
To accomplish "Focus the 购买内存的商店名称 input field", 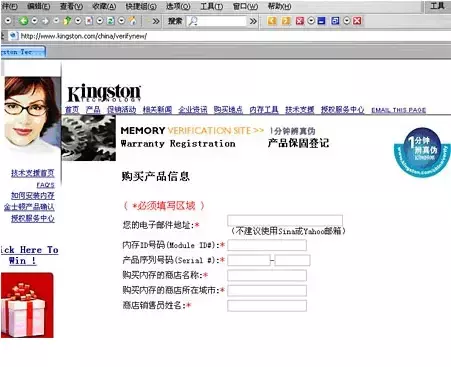I will [x=267, y=275].
